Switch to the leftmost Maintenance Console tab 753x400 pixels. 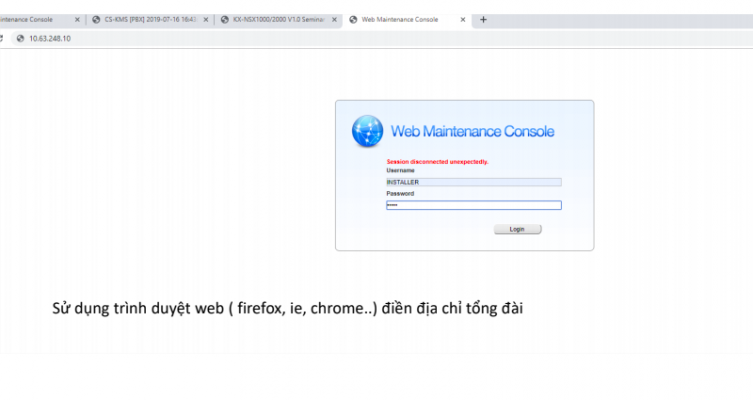pyautogui.click(x=32, y=19)
